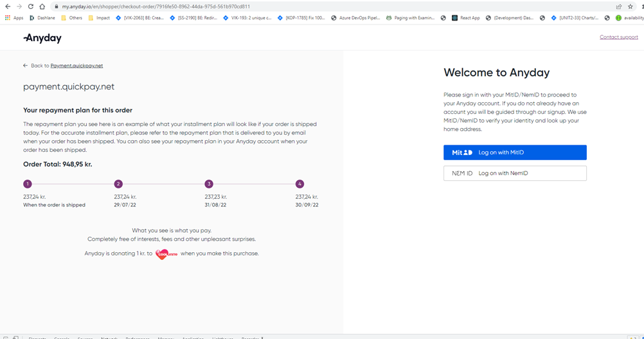This screenshot has height=339, width=644.
Task: Click the CoolUnite heart logo
Action: pyautogui.click(x=166, y=254)
